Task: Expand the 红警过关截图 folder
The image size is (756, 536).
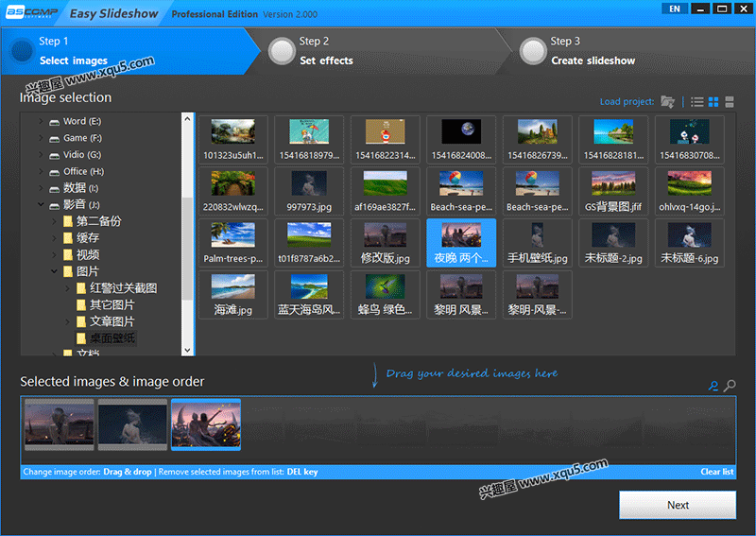Action: click(x=67, y=288)
